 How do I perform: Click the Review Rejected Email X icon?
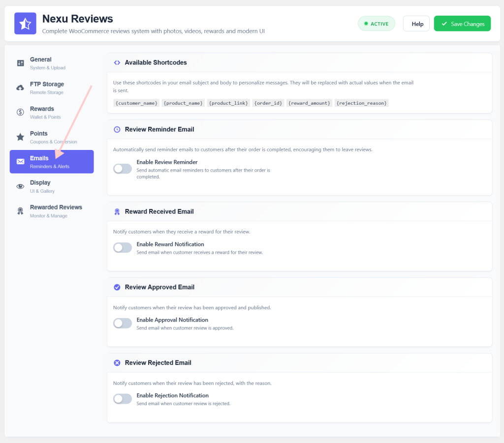click(x=117, y=363)
